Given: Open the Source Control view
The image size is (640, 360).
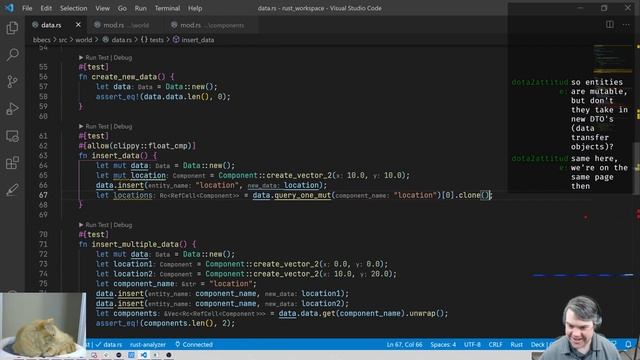Looking at the screenshot, I should 12,82.
